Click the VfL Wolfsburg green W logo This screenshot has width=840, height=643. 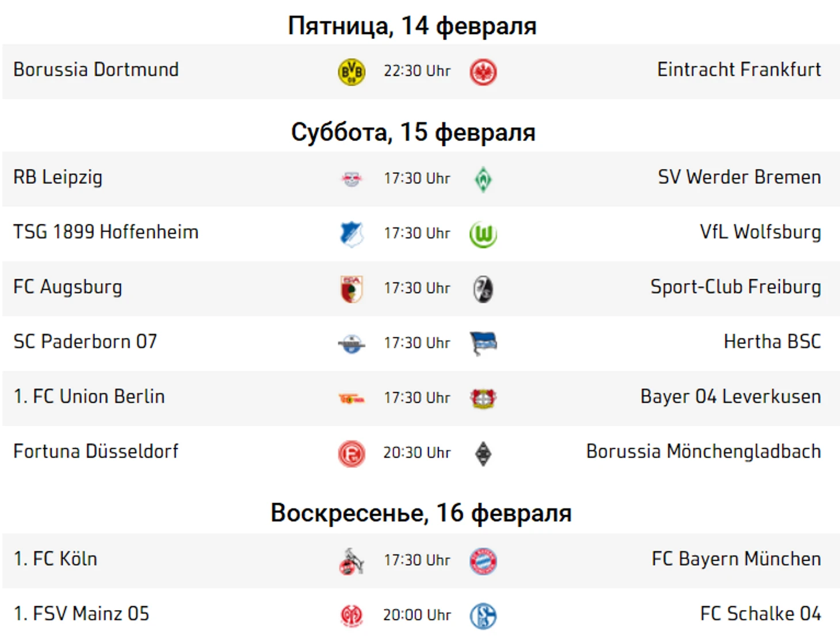[483, 234]
